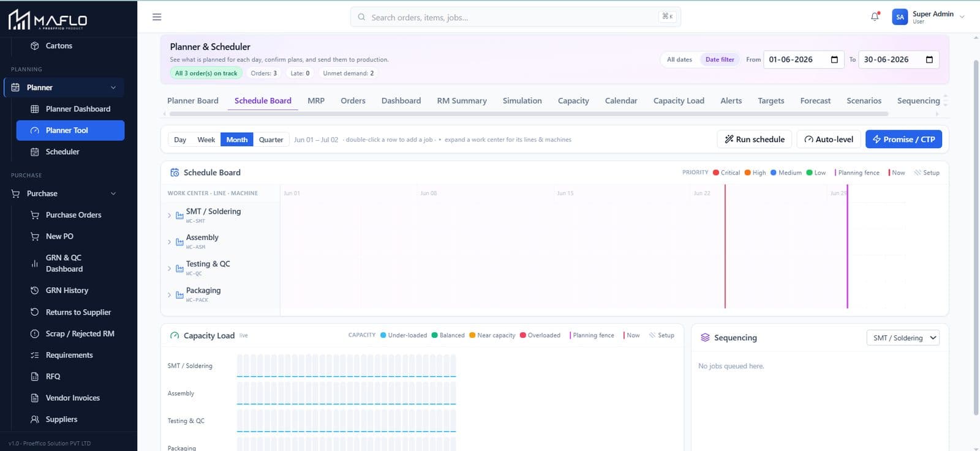The image size is (980, 451).
Task: Click the search magnifier icon
Action: tap(361, 17)
